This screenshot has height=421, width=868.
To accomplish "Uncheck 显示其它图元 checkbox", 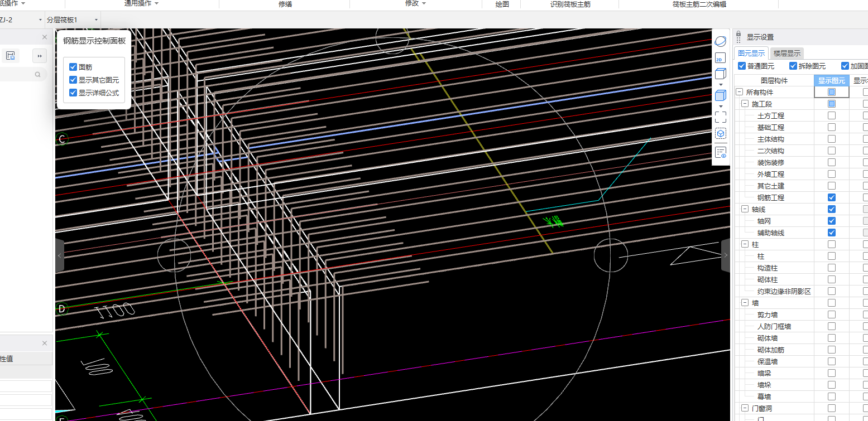I will [73, 80].
